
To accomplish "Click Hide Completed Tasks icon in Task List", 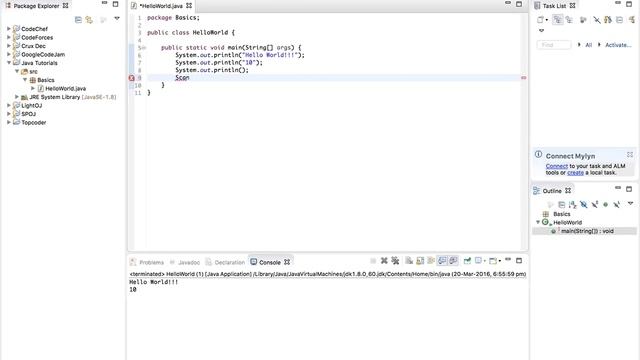I will 597,20.
